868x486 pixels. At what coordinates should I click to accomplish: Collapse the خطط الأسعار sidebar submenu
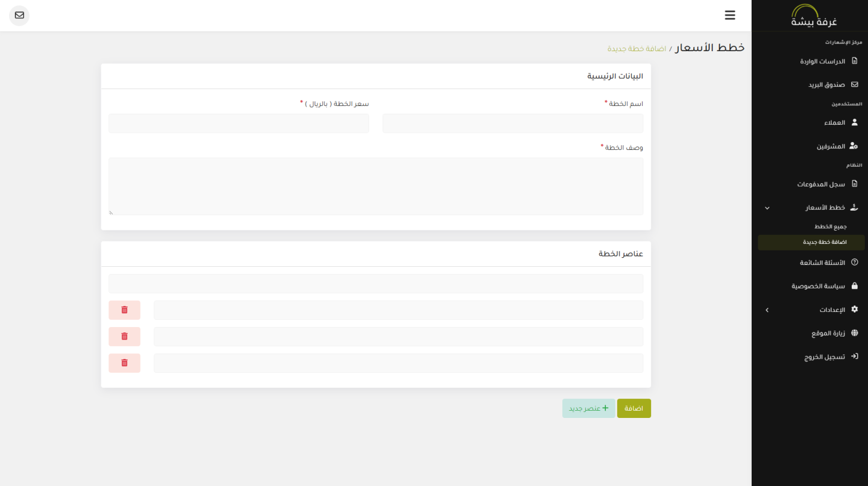click(x=767, y=208)
